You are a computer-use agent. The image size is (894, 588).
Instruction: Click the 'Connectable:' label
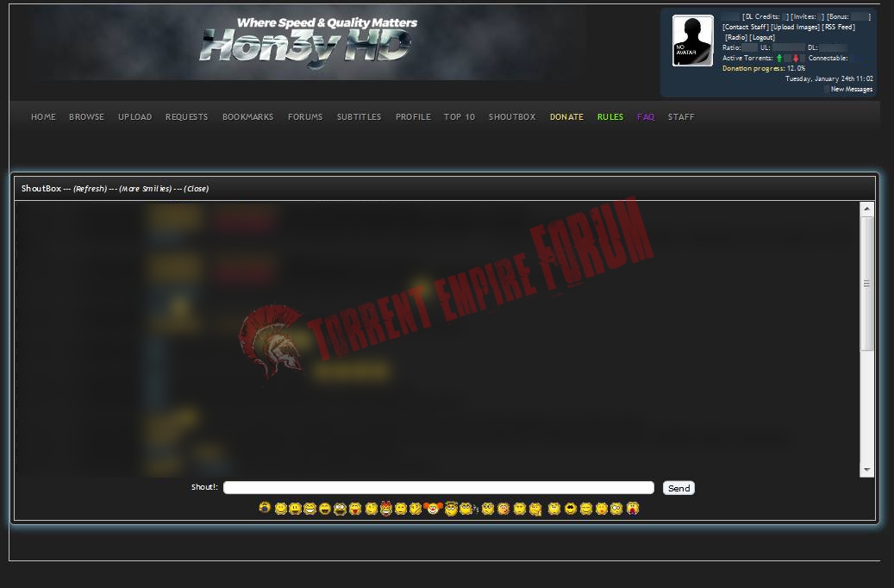828,58
